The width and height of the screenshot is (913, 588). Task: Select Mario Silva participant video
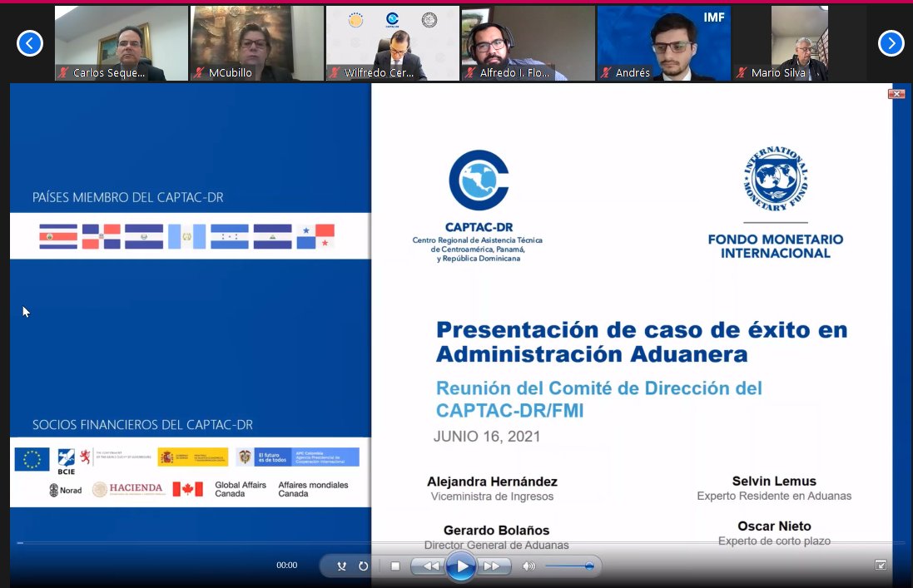pyautogui.click(x=800, y=43)
